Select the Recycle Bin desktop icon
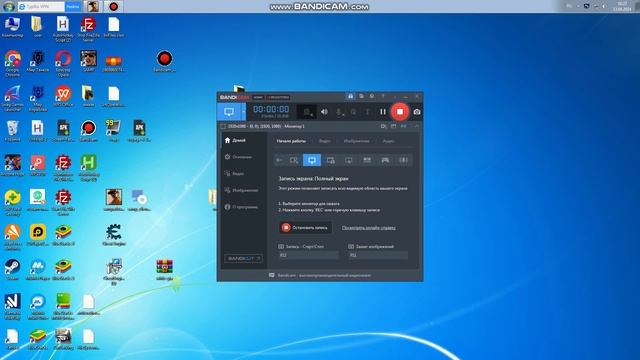 point(13,131)
